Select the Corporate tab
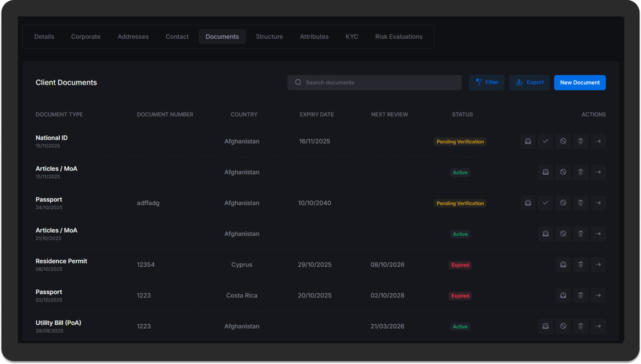This screenshot has width=641, height=364. click(x=86, y=36)
